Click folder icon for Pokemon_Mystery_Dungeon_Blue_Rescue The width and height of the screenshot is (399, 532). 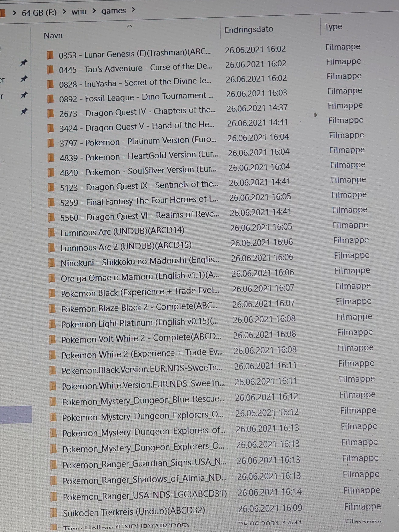53,402
